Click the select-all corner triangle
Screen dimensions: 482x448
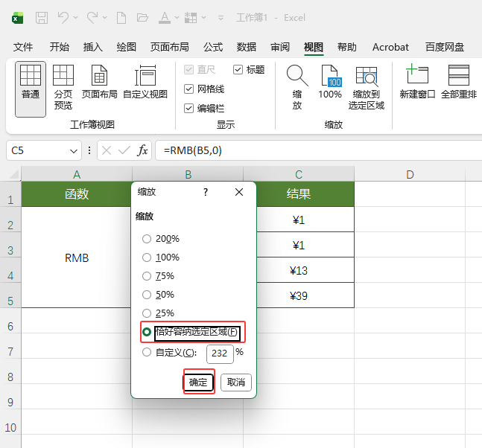tap(13, 174)
